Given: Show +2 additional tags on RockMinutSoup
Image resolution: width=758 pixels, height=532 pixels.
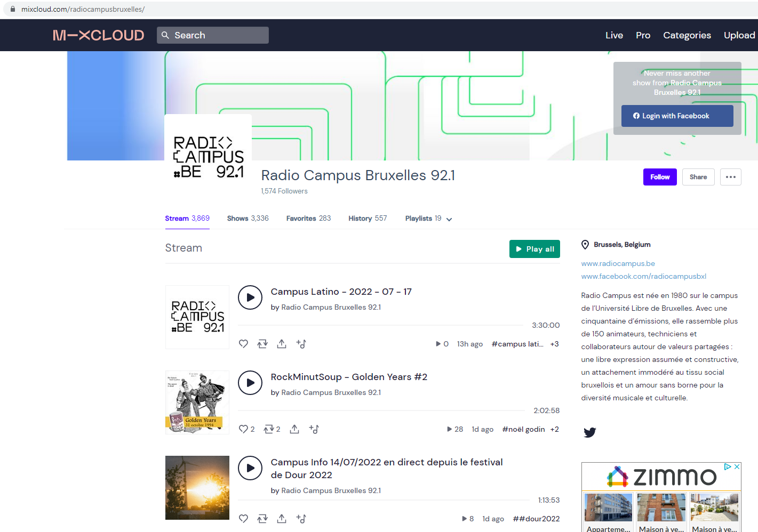Looking at the screenshot, I should [x=554, y=429].
